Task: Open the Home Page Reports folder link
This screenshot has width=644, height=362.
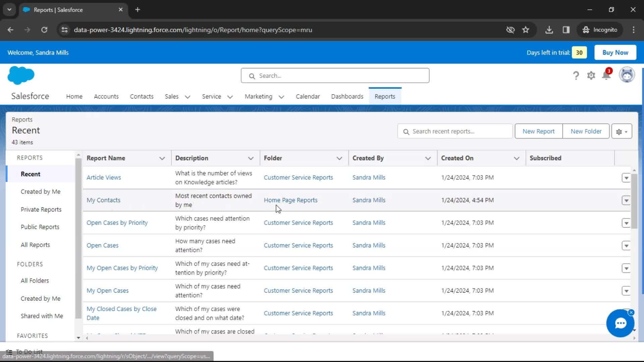Action: (290, 200)
